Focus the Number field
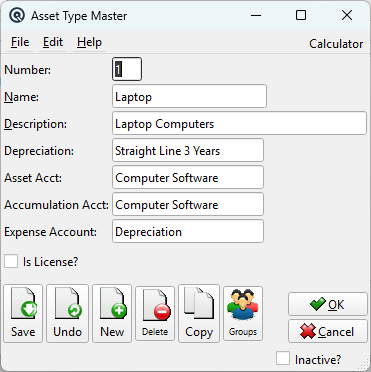Viewport: 371px width, 372px height. pyautogui.click(x=127, y=69)
